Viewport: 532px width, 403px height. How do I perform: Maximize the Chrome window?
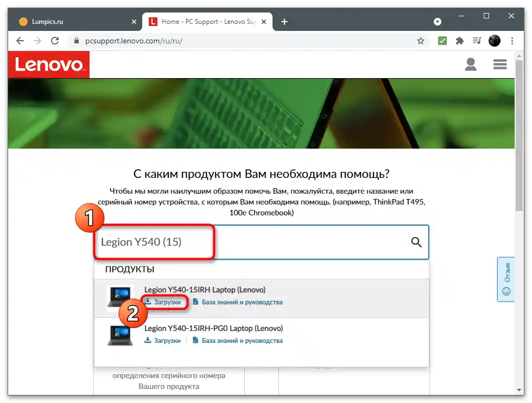pyautogui.click(x=486, y=16)
